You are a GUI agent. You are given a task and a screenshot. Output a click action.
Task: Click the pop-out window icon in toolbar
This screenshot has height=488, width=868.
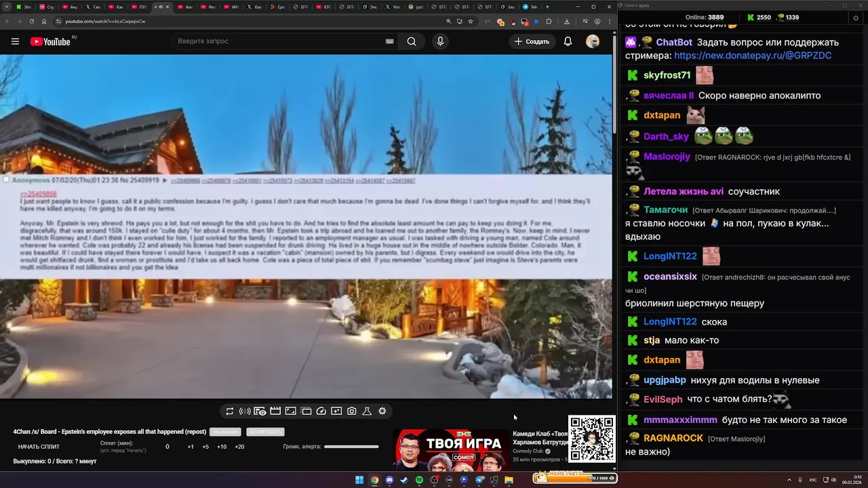tap(306, 411)
